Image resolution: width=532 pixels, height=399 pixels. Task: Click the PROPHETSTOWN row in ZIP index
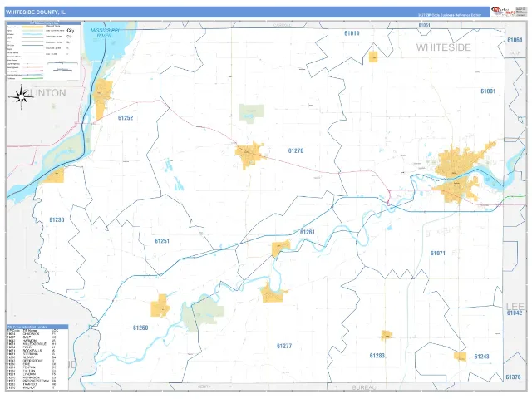[x=32, y=381]
